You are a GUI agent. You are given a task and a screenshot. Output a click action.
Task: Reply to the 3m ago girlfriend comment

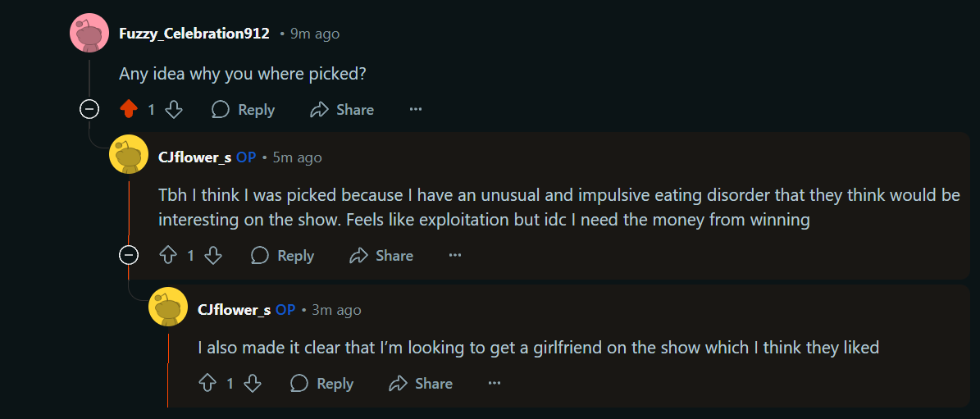pos(322,383)
